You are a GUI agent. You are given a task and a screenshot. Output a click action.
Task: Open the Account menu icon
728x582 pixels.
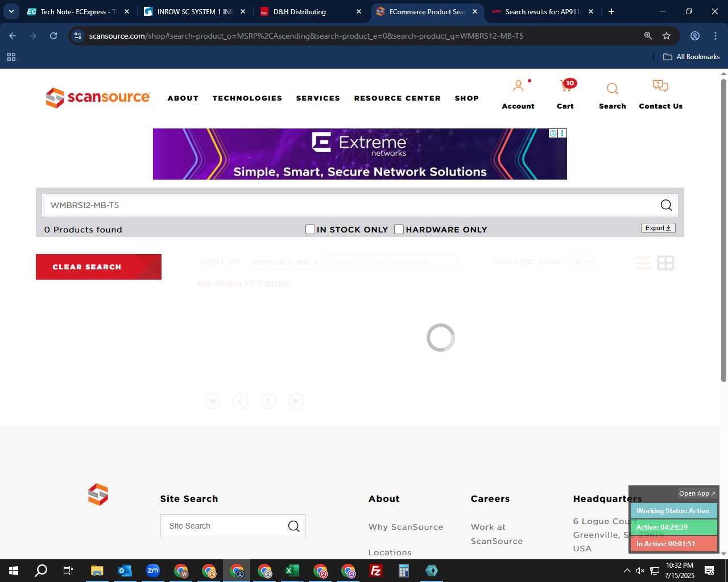click(518, 86)
